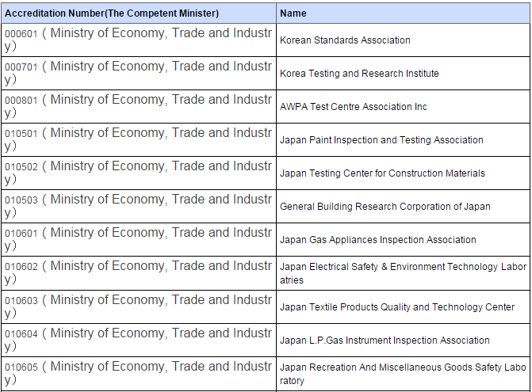Screen dimensions: 532x392
Task: Click Japan Testing Center for Construction Materials
Action: point(382,173)
